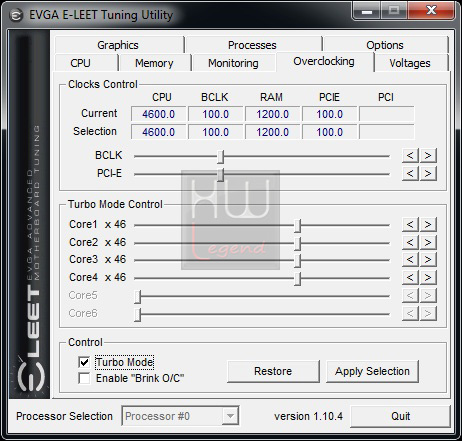462x441 pixels.
Task: Click the EVGA logo in title bar
Action: pyautogui.click(x=16, y=15)
